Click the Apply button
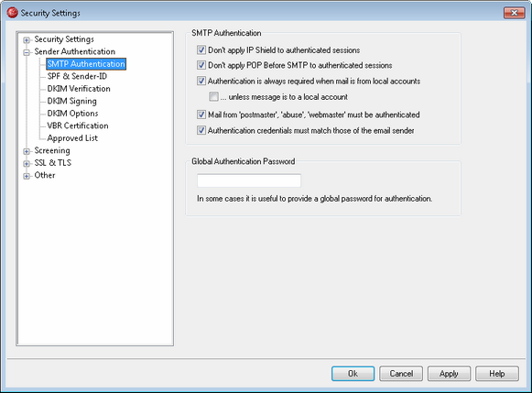The height and width of the screenshot is (393, 532). (x=449, y=374)
